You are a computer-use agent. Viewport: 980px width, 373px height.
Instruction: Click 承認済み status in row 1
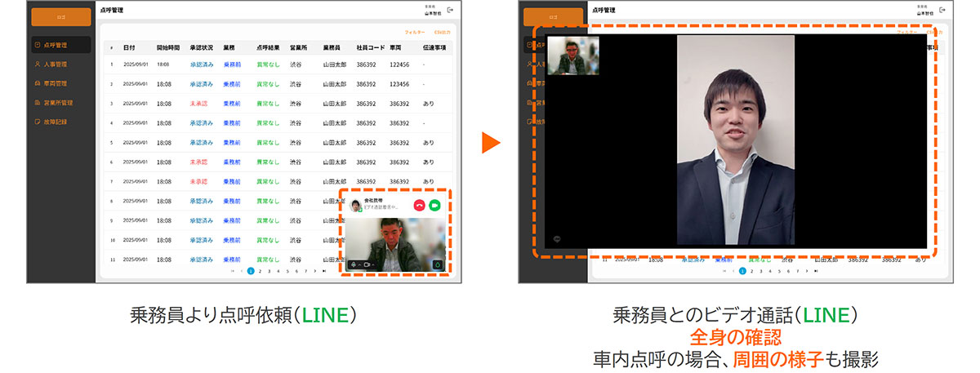(x=201, y=64)
